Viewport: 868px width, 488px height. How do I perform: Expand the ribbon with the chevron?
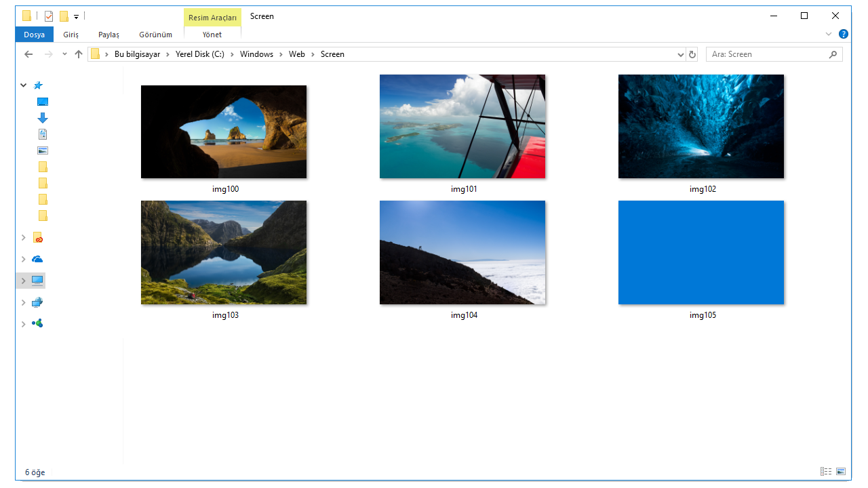coord(829,34)
